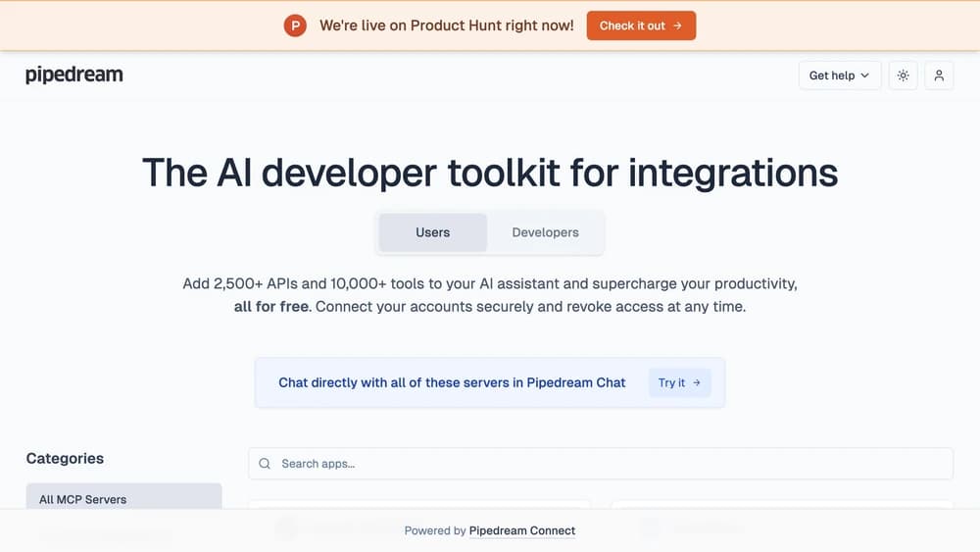This screenshot has width=980, height=552.
Task: Click the Chat directly with servers banner text
Action: pyautogui.click(x=452, y=382)
